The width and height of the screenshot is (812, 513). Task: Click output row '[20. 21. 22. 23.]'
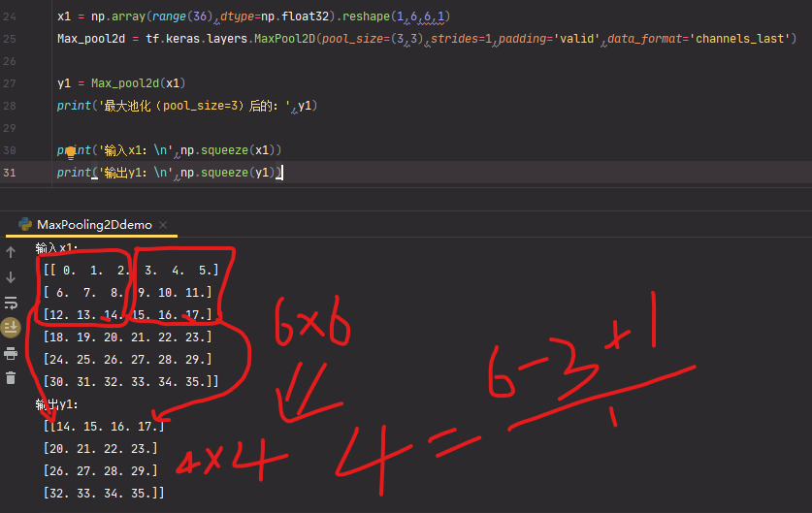[x=101, y=448]
